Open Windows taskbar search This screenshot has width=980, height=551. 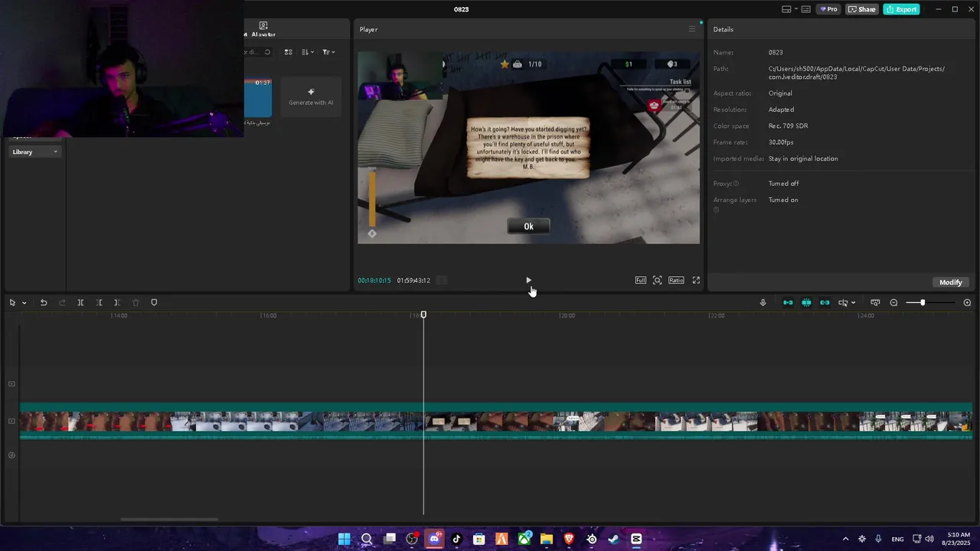click(367, 539)
